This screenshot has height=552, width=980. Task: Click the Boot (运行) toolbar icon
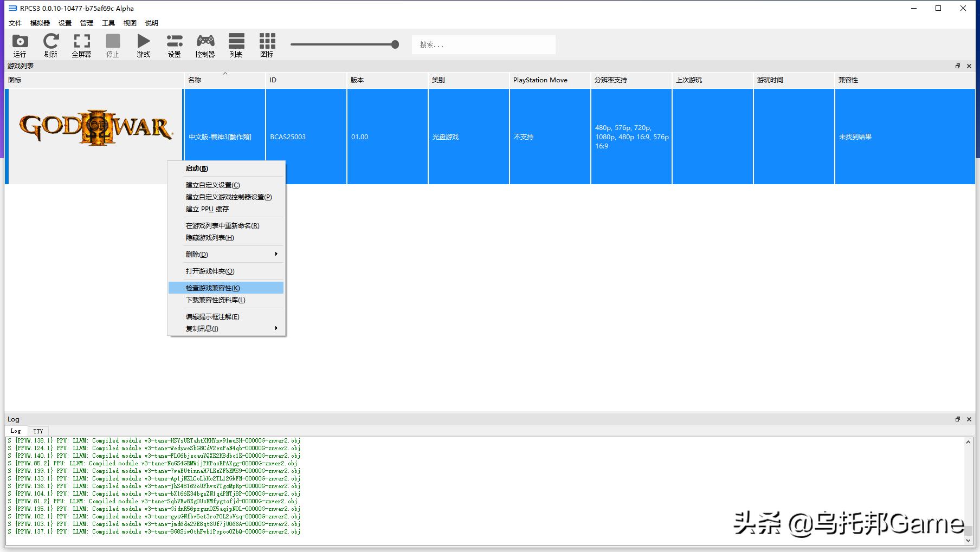[20, 44]
